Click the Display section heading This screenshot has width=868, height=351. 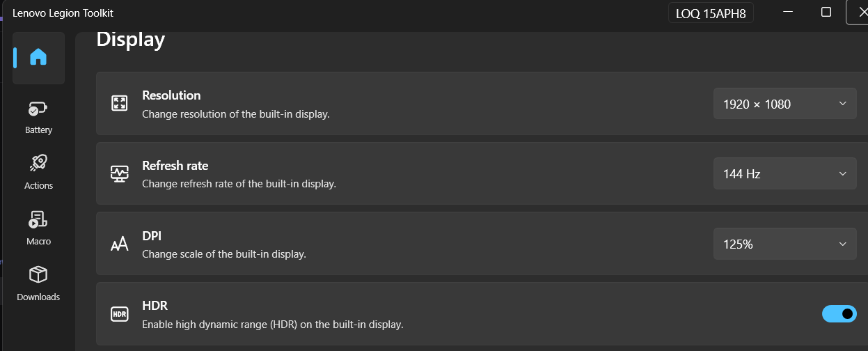point(130,40)
